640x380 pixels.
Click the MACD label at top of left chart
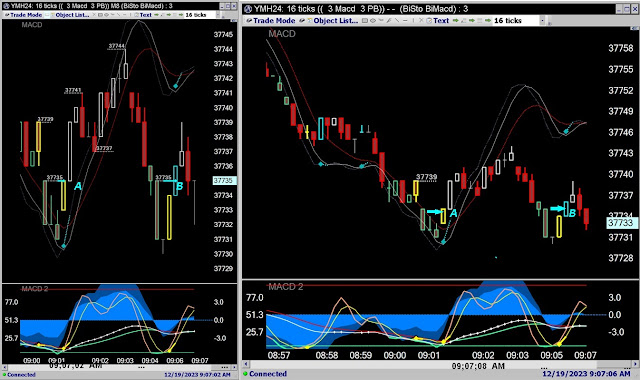32,25
